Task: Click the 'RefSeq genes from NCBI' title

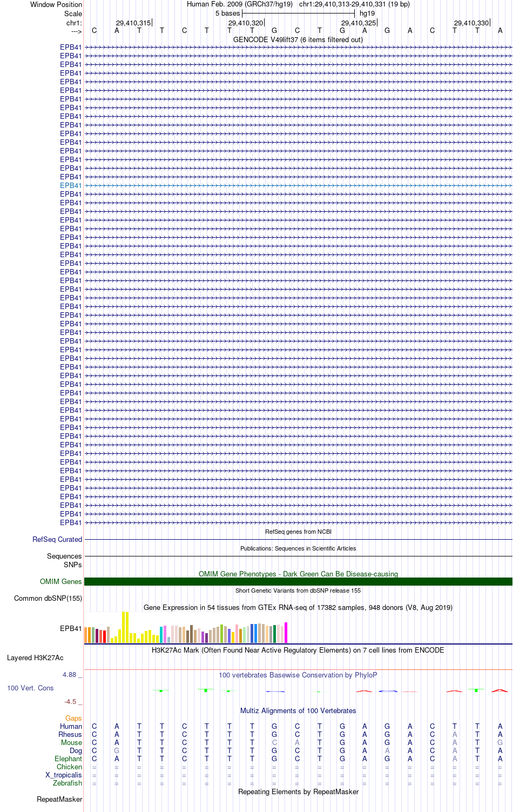Action: (298, 532)
